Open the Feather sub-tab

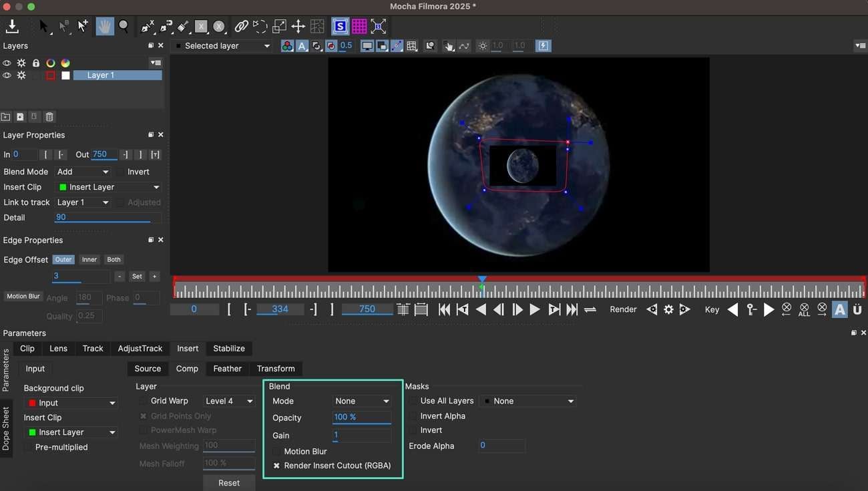point(227,369)
